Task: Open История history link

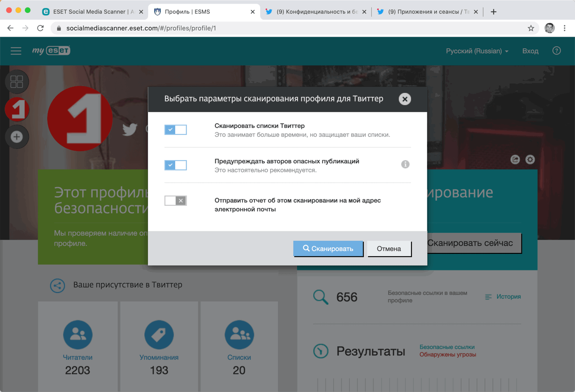Action: coord(503,296)
